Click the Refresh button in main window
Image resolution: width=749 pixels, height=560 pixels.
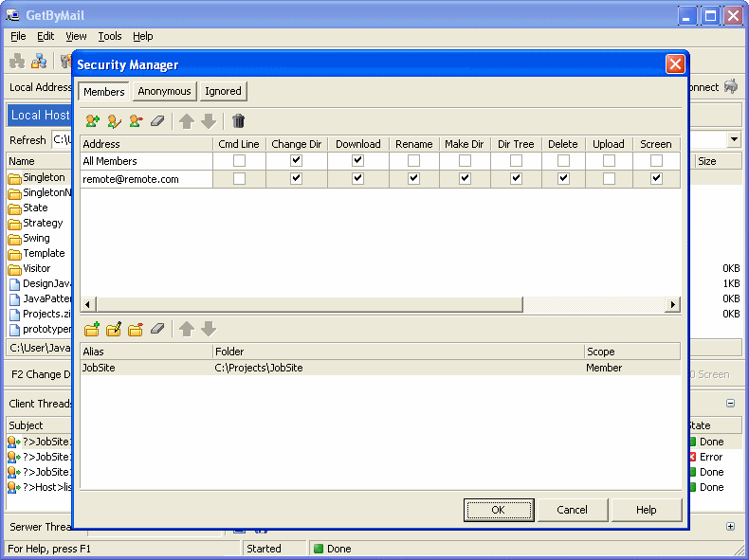tap(27, 140)
